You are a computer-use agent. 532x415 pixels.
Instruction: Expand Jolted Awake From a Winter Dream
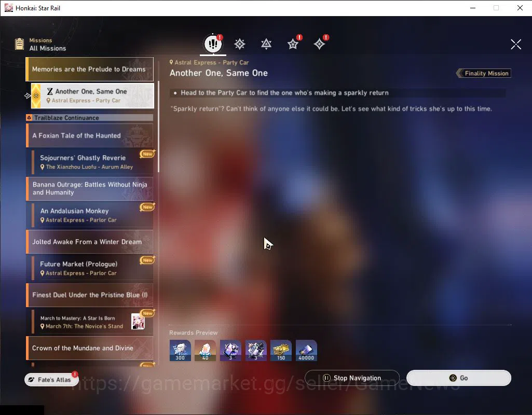coord(90,242)
